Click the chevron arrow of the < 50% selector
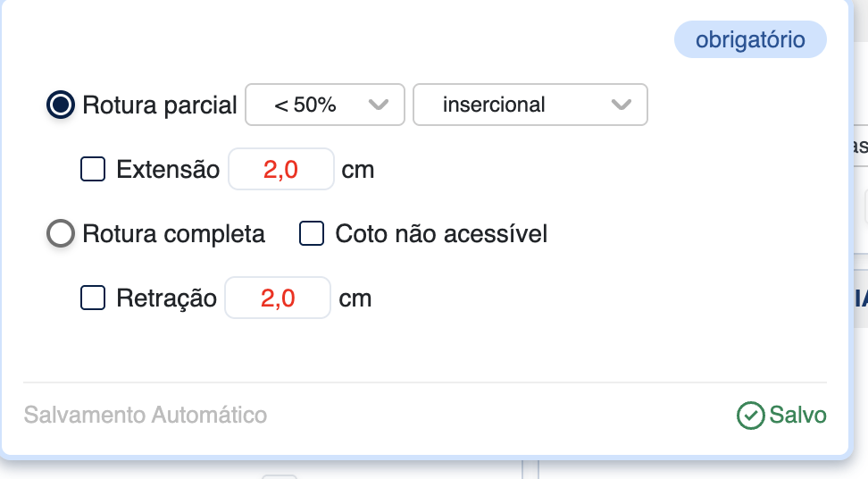Viewport: 868px width, 479px height. tap(379, 105)
